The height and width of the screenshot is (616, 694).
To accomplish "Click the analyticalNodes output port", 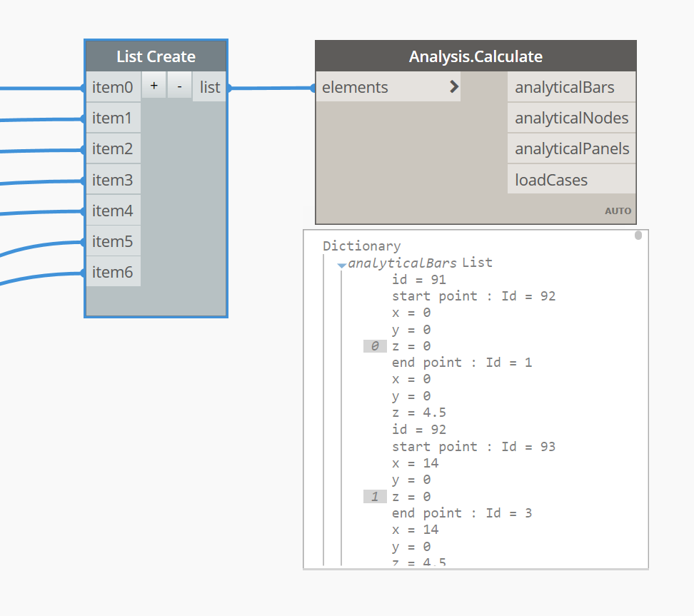I will [571, 118].
